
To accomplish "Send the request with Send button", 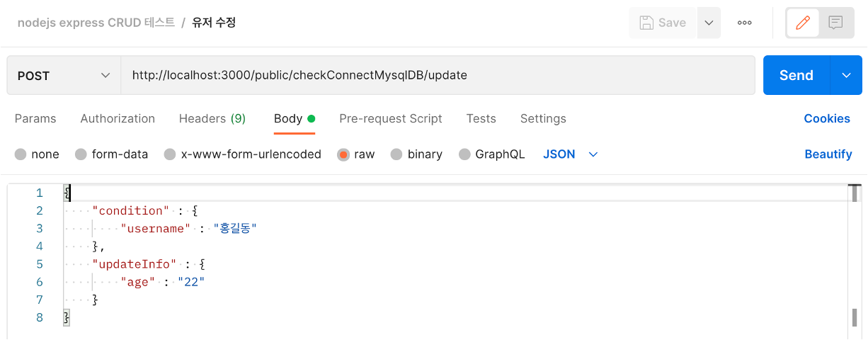I will [x=796, y=75].
